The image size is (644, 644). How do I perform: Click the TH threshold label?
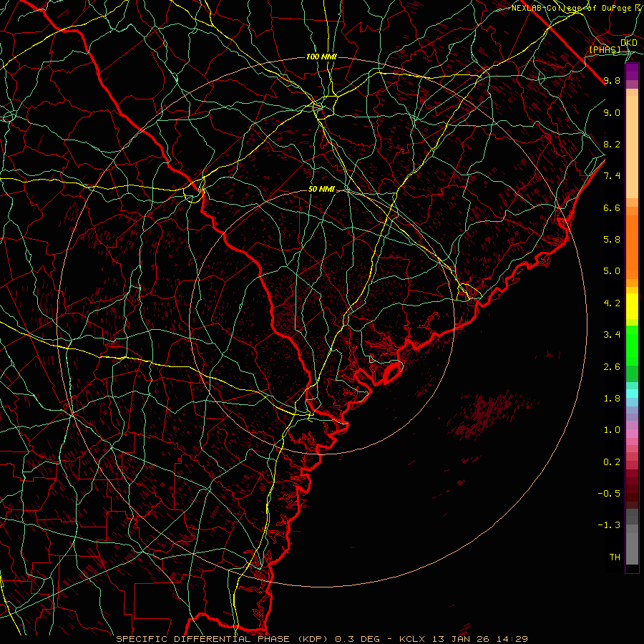[615, 557]
